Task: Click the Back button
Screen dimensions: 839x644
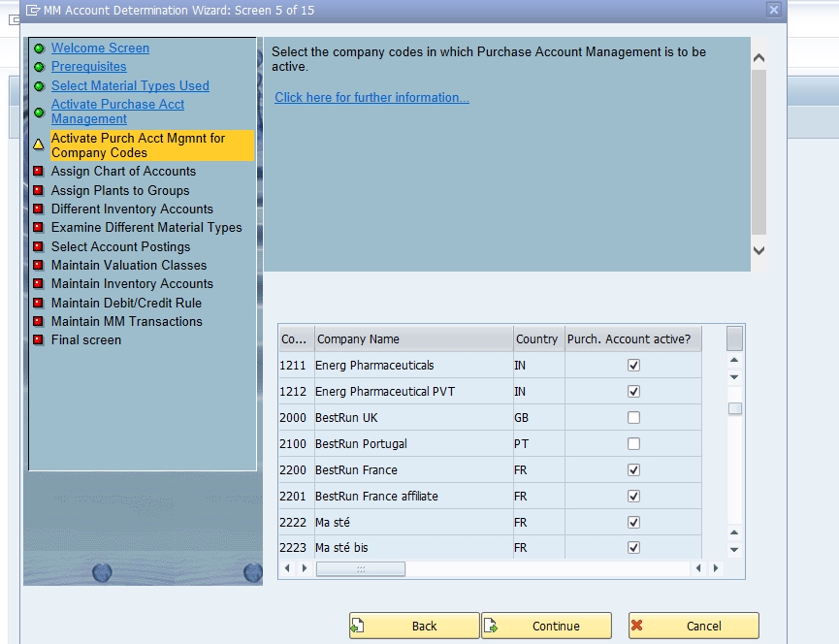Action: [x=414, y=626]
